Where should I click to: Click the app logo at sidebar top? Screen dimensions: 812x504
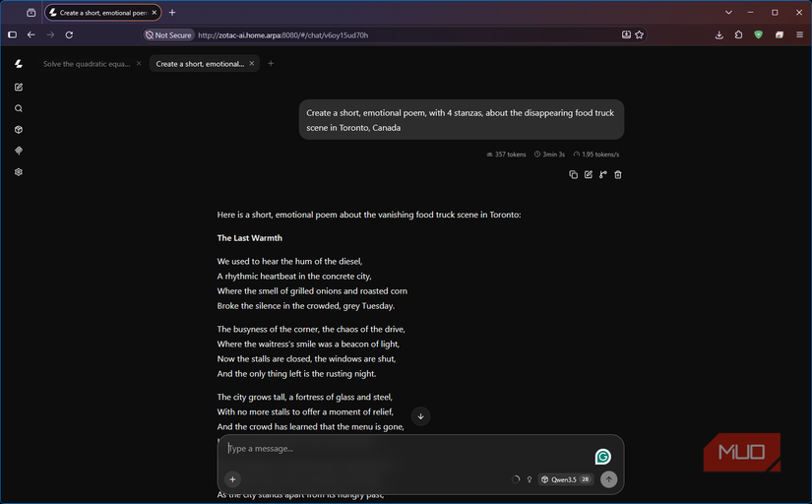point(19,64)
